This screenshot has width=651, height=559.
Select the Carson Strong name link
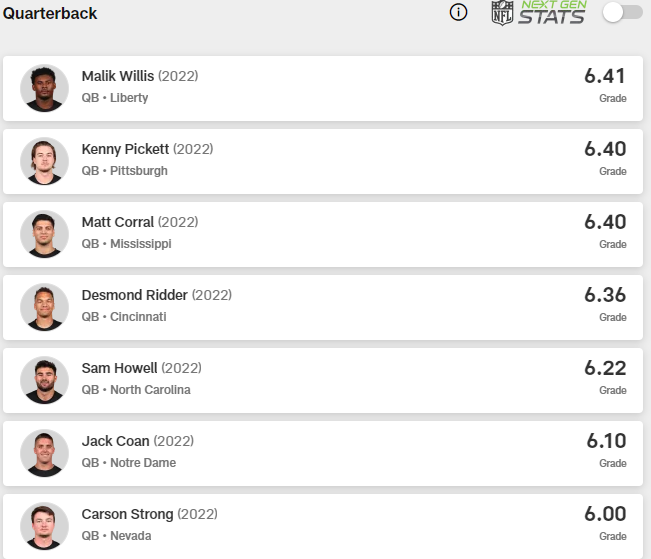[x=127, y=514]
